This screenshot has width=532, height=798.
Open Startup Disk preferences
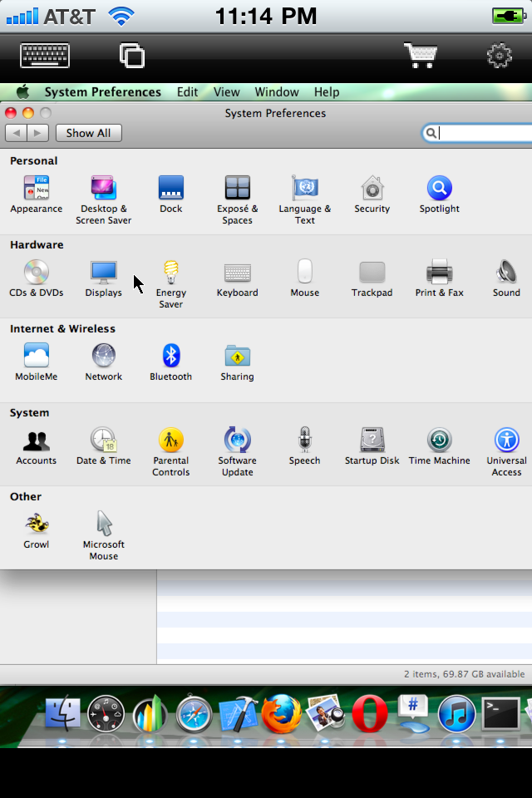tap(372, 446)
